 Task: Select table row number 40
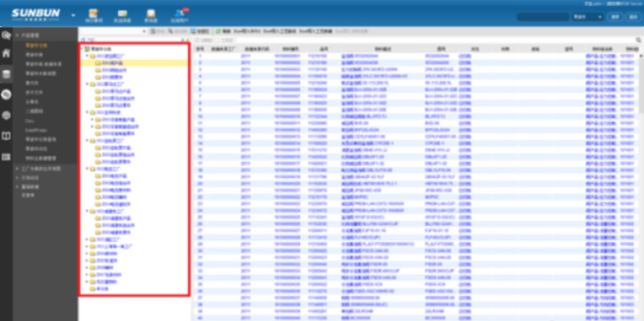coord(417,317)
